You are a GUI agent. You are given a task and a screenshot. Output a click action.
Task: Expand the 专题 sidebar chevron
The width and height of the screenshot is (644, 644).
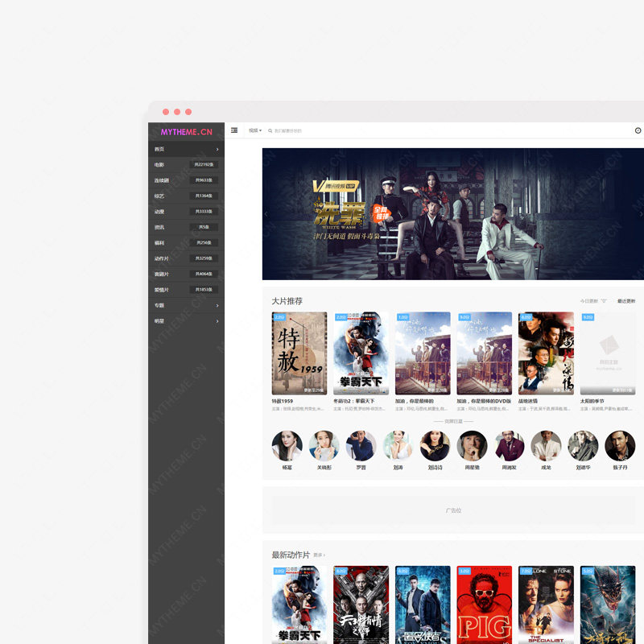pos(217,306)
